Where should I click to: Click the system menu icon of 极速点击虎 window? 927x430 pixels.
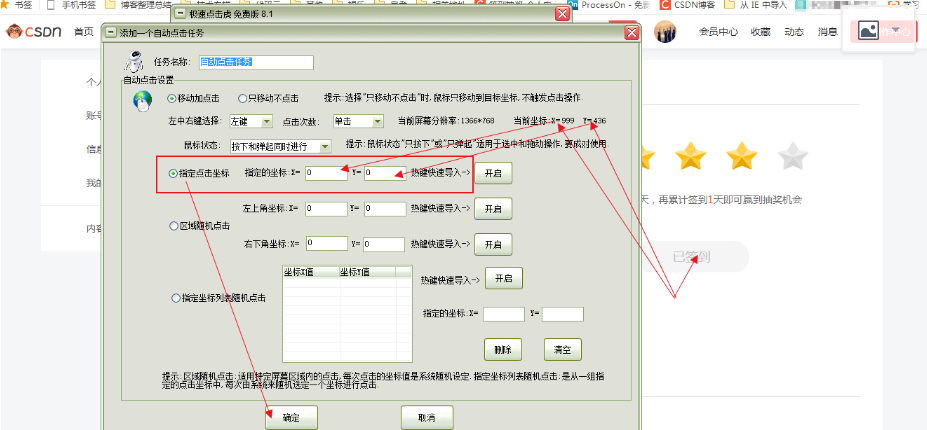(179, 13)
